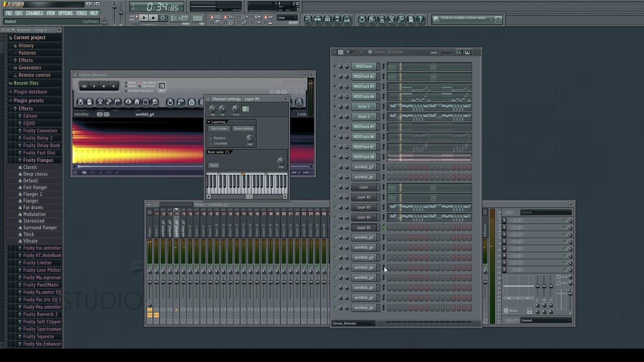
Task: Select Edison IN NEW PROJECT option
Action: pos(126,90)
